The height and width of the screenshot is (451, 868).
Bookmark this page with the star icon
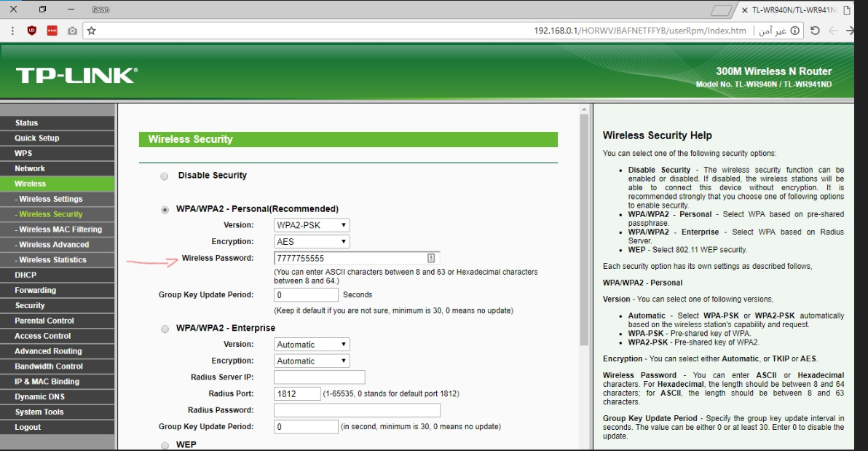coord(92,31)
